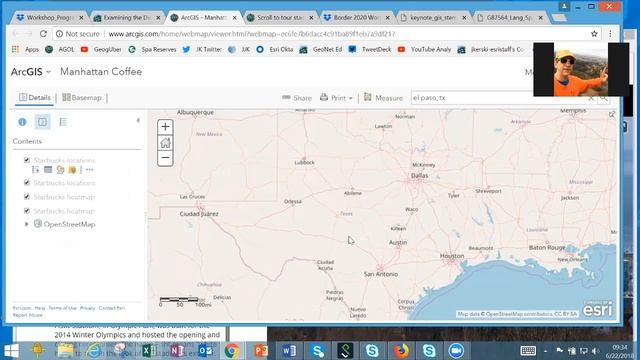Open the Terms of Use footer link
Screen dimensions: 640x360
(x=62, y=308)
